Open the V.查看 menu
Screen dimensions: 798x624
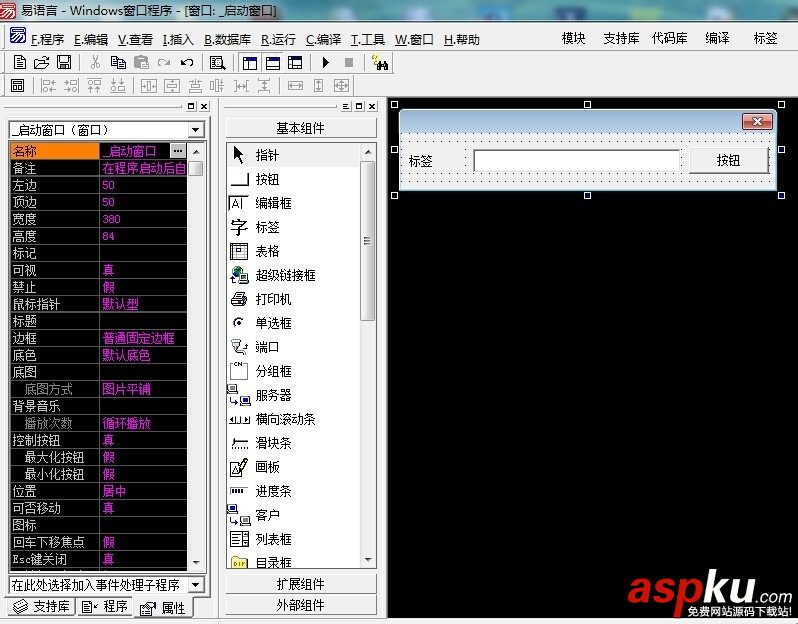tap(135, 40)
